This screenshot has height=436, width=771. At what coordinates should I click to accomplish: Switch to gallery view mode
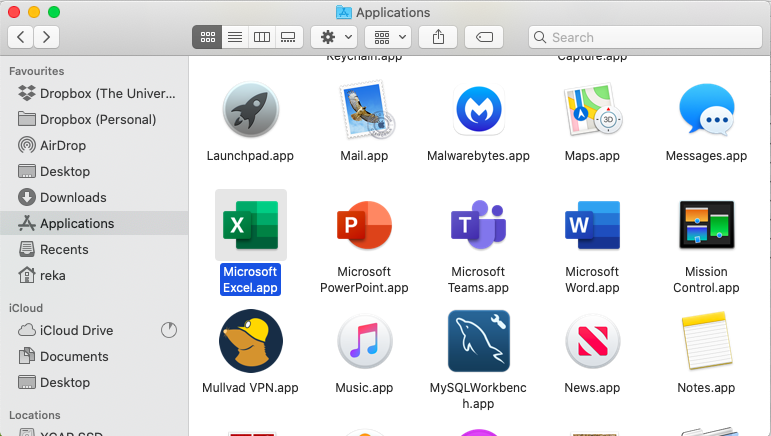tap(288, 37)
